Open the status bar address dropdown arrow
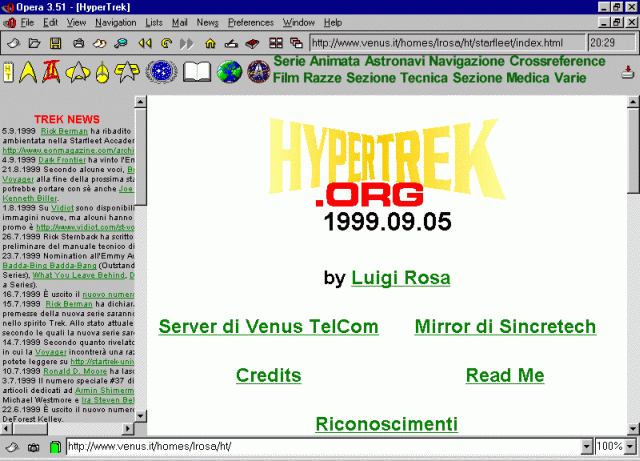Screen dimensions: 640x461 pyautogui.click(x=586, y=447)
